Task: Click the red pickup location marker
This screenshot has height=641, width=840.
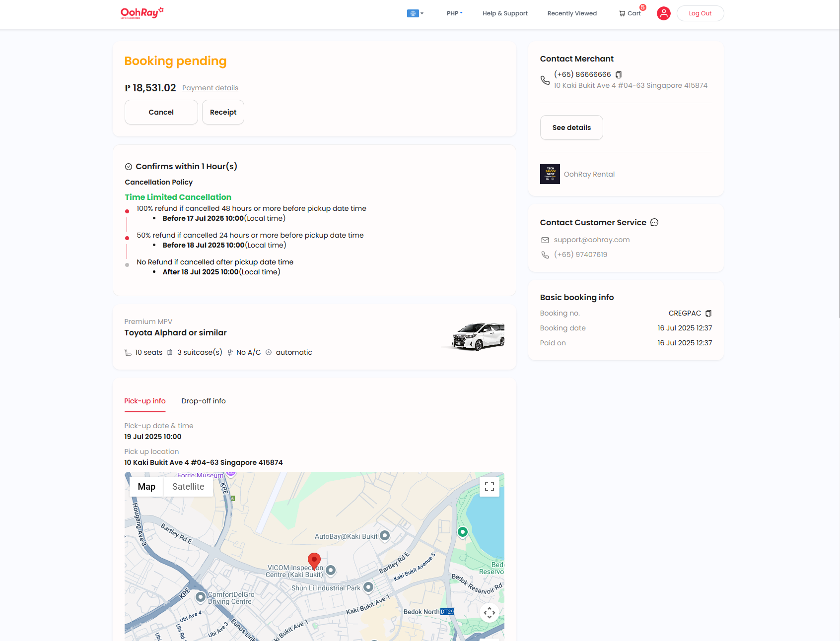Action: (x=314, y=560)
